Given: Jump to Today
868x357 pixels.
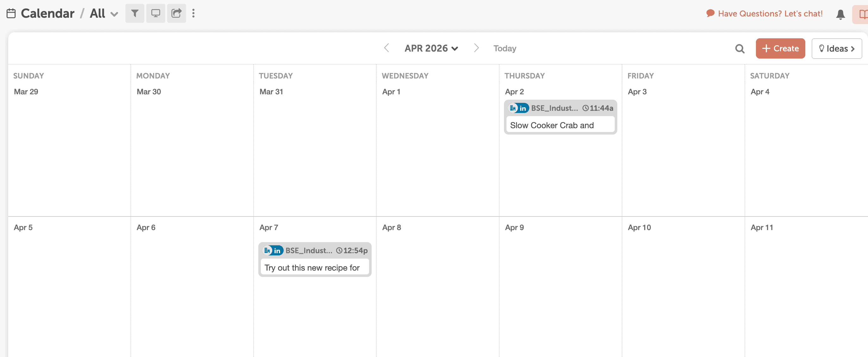Looking at the screenshot, I should (504, 48).
